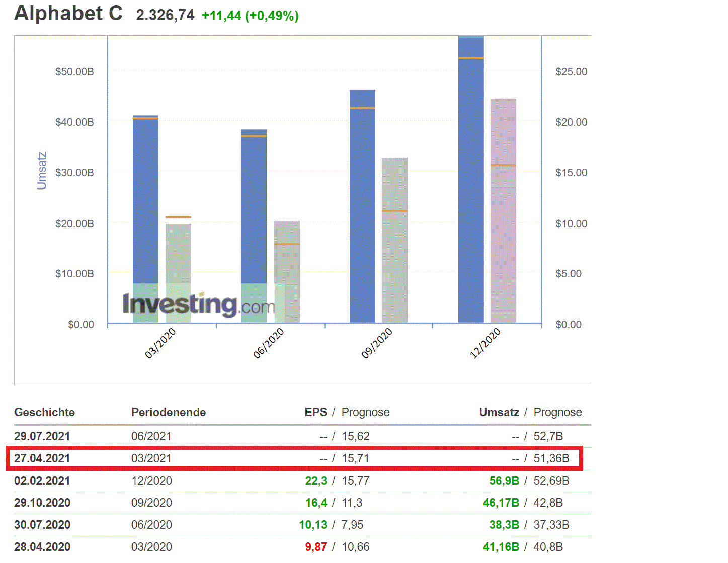Screen dimensions: 728x563
Task: Click the revenue forecast 51,36B
Action: tap(551, 458)
